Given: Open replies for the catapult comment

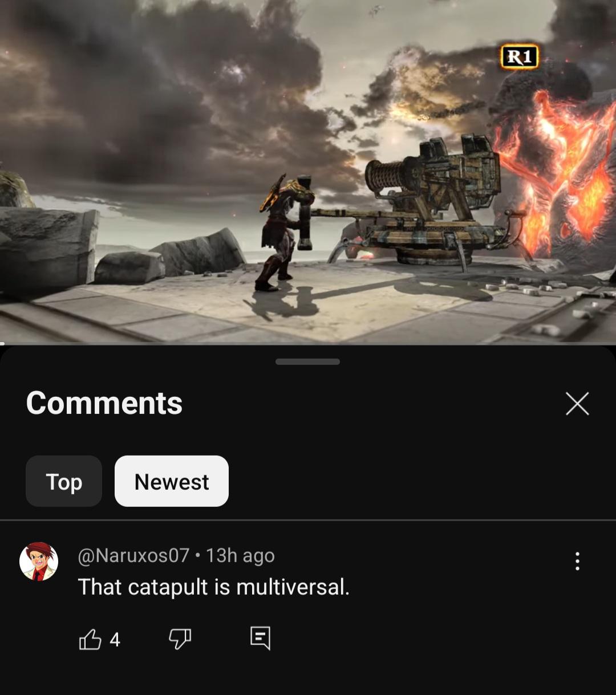Looking at the screenshot, I should [260, 639].
